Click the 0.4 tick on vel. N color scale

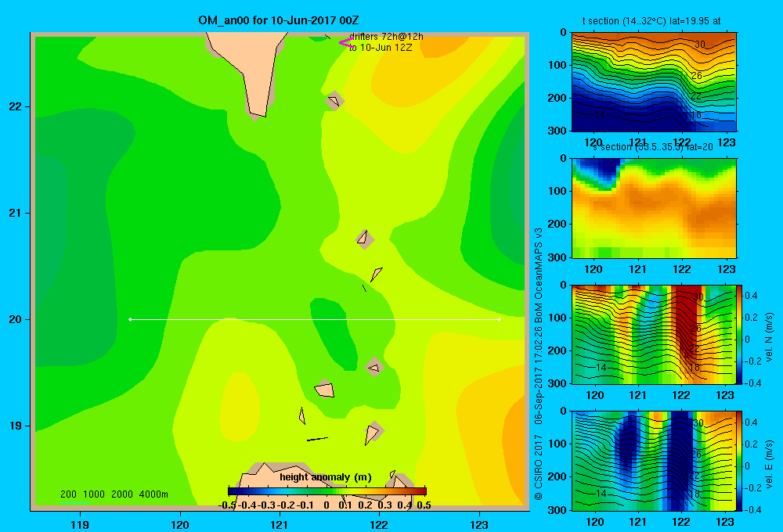point(751,296)
